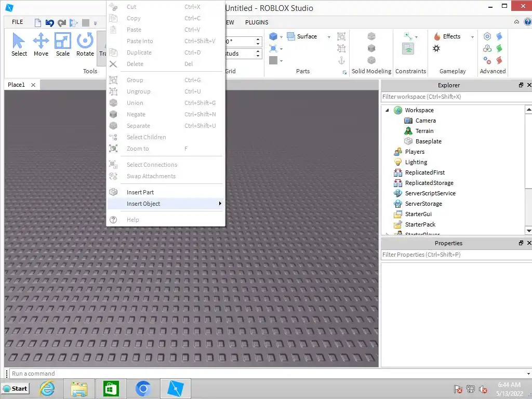This screenshot has width=532, height=399.
Task: Select the Select tool in Tools
Action: pyautogui.click(x=19, y=45)
